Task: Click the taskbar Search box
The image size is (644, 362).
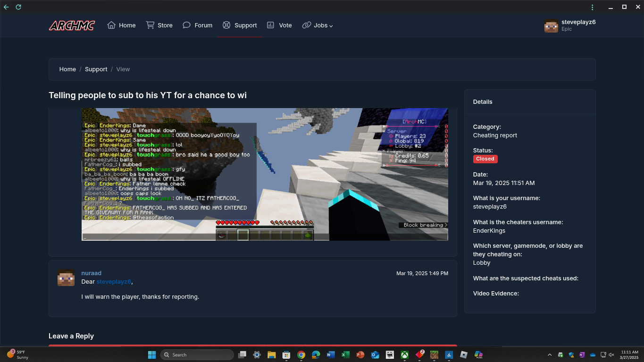Action: click(197, 354)
